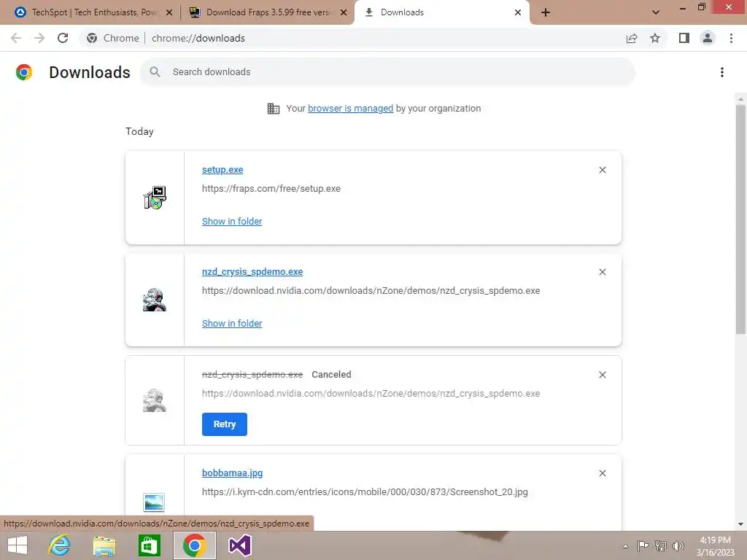Screen dimensions: 747x560
Task: Open Chrome profile avatar menu
Action: click(708, 38)
